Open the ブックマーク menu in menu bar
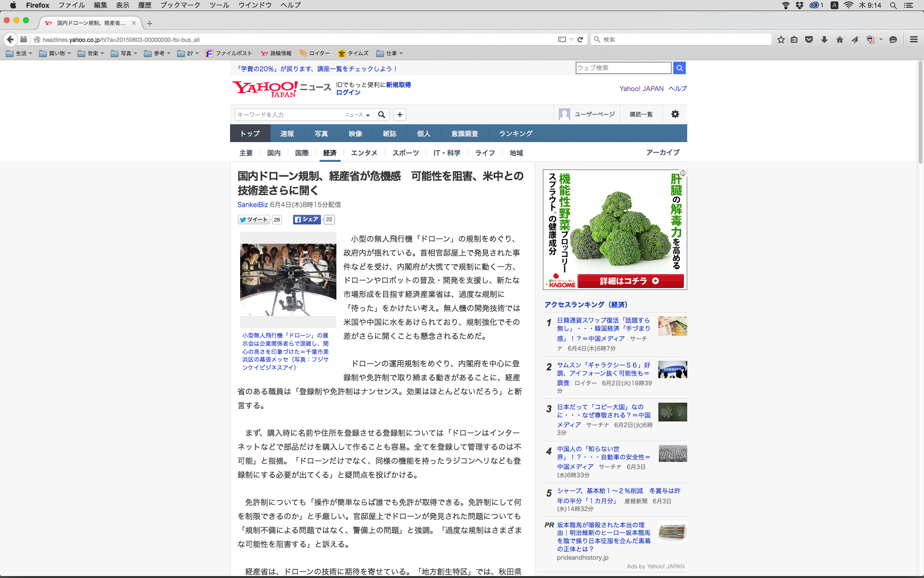The width and height of the screenshot is (924, 578). pos(180,5)
